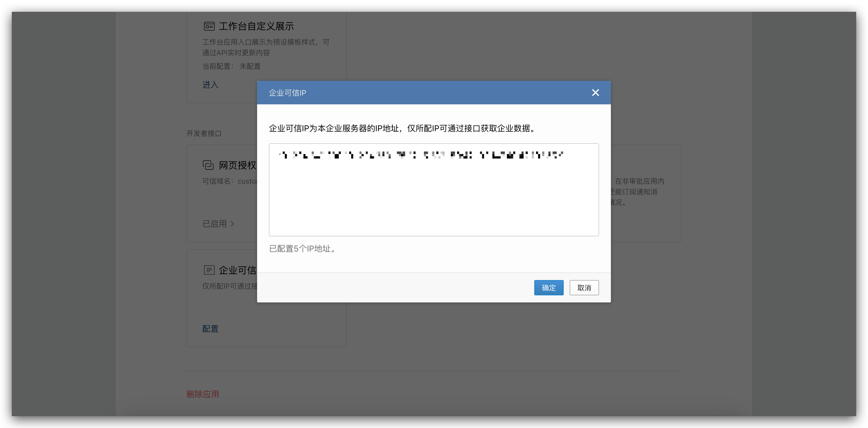Expand 已启用 details via its chevron
The height and width of the screenshot is (428, 868).
233,223
